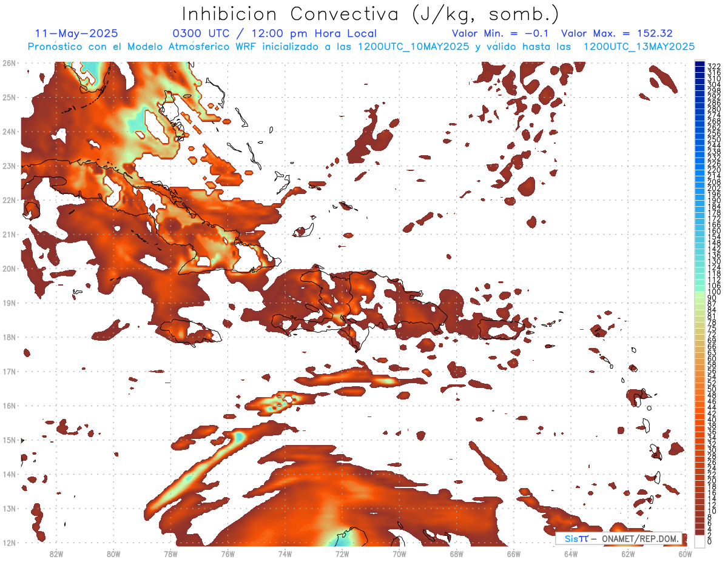This screenshot has height=562, width=728.
Task: Click the latitude label "22N"
Action: click(x=9, y=200)
